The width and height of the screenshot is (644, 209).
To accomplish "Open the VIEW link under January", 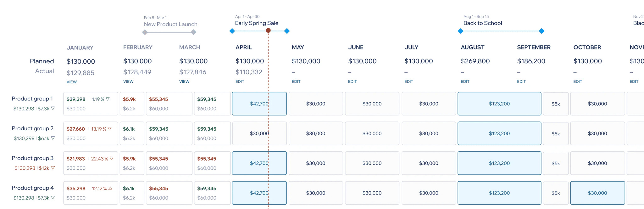I will pos(72,82).
